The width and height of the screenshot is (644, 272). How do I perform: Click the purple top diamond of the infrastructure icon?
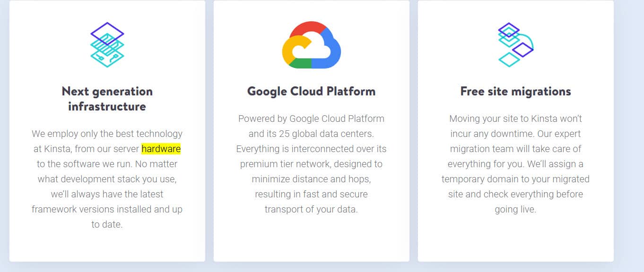[107, 33]
